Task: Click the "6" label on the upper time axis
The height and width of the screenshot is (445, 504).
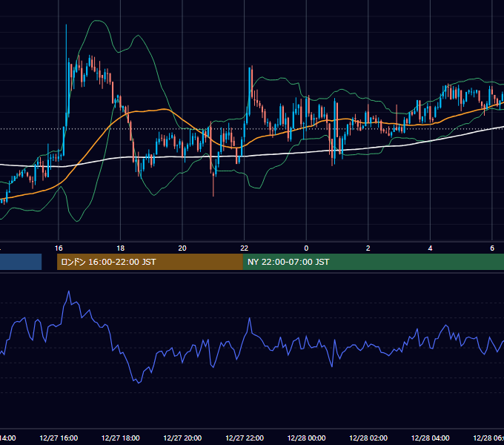Action: coord(492,248)
